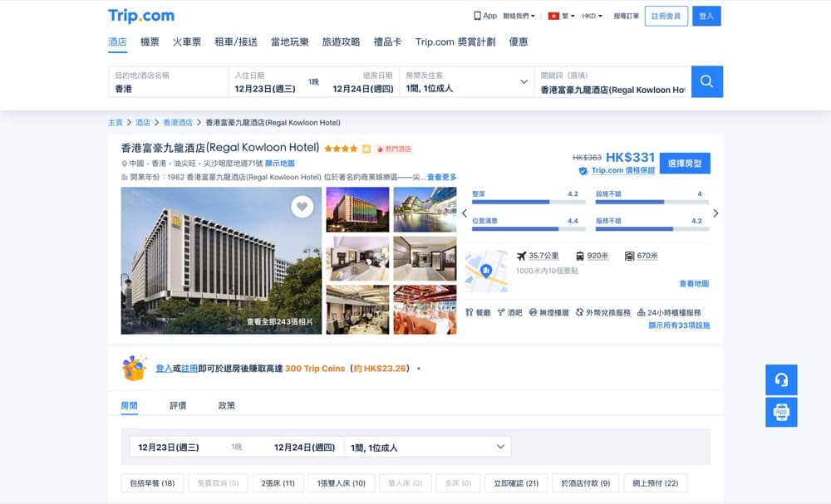
Task: Select the 火車票 navigation tab
Action: point(186,42)
